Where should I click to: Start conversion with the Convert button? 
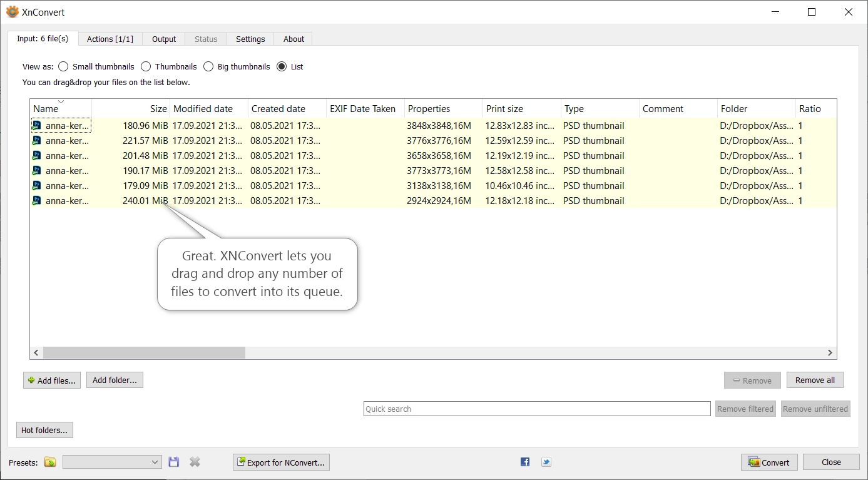point(769,462)
